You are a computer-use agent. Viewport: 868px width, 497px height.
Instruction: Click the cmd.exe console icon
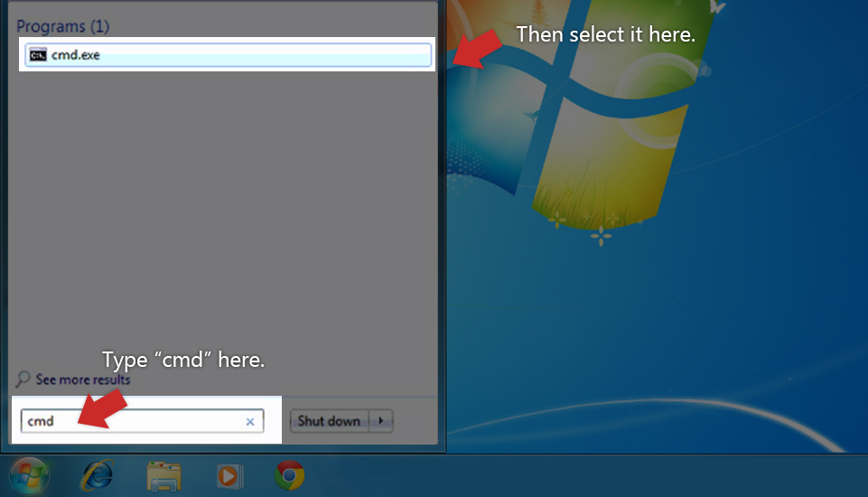point(38,55)
